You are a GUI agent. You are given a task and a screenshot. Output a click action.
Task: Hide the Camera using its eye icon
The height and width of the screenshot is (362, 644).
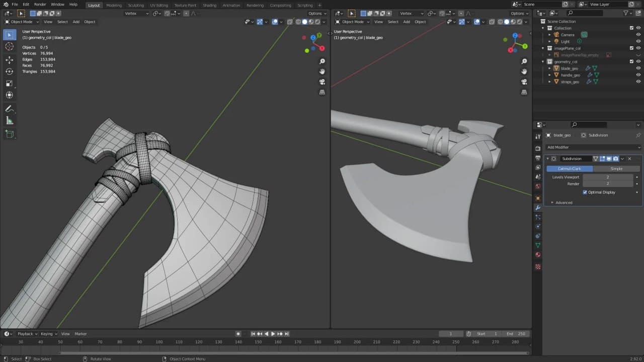(638, 35)
